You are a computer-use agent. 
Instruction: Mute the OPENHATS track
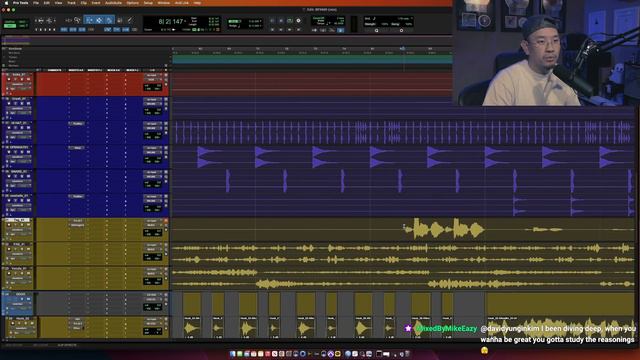click(28, 152)
